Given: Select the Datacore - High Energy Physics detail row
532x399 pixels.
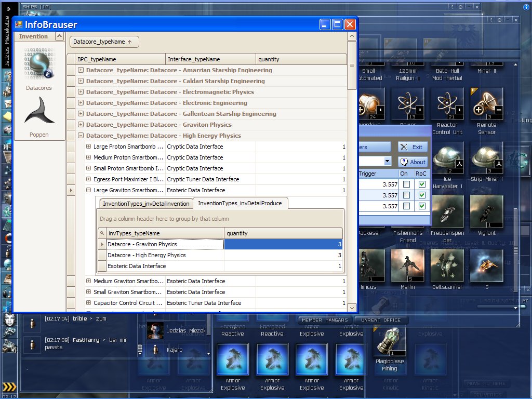Looking at the screenshot, I should pyautogui.click(x=220, y=255).
